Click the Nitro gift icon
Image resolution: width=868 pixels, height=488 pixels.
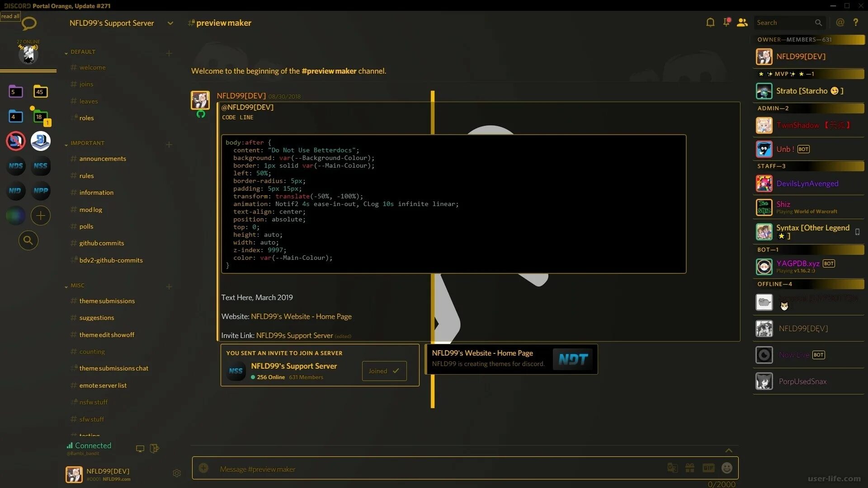point(690,468)
